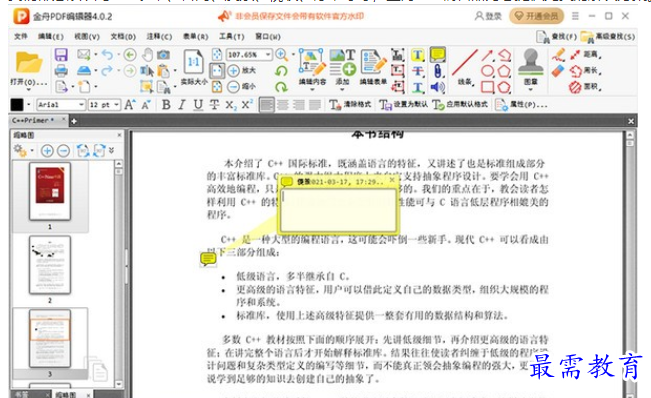Expand the 编辑内容 dropdown arrow

point(312,89)
